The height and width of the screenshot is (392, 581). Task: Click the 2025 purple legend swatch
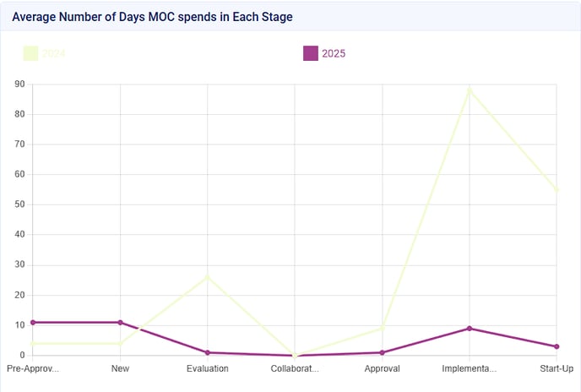pyautogui.click(x=311, y=53)
